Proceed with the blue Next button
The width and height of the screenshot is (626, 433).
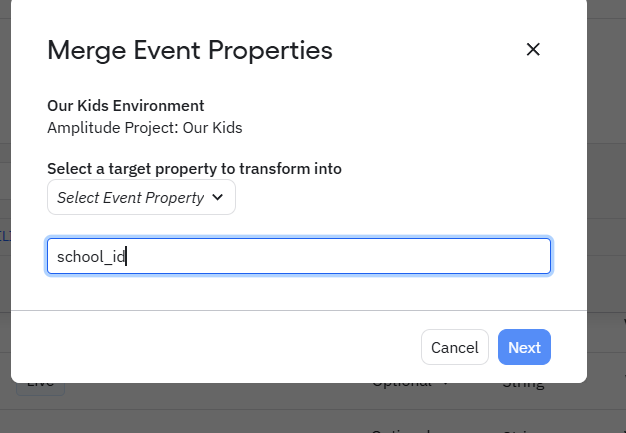[x=524, y=347]
